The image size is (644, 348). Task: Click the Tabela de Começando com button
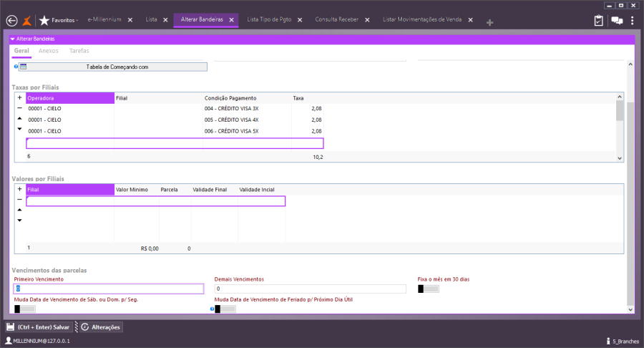(x=113, y=67)
